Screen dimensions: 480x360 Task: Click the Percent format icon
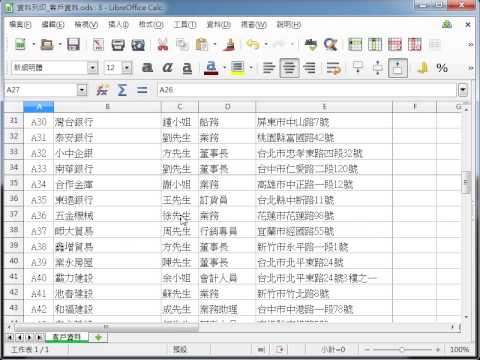(442, 68)
